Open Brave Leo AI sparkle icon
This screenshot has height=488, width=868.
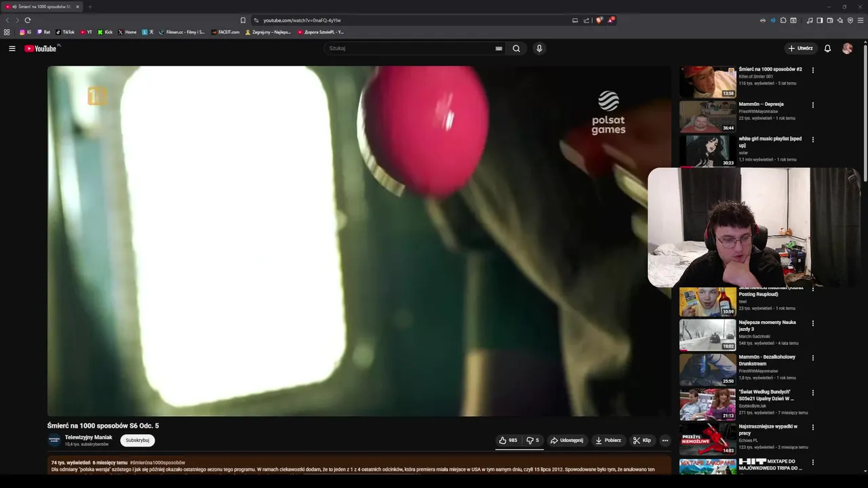click(x=840, y=20)
